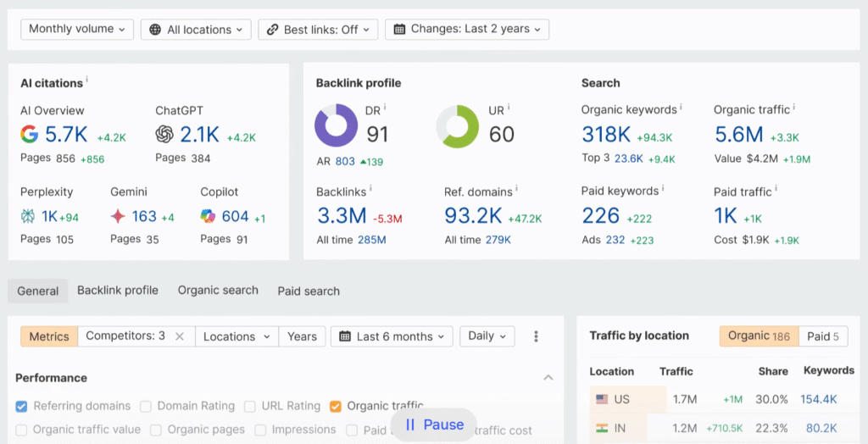
Task: Click the purple DR donut chart
Action: [x=337, y=126]
